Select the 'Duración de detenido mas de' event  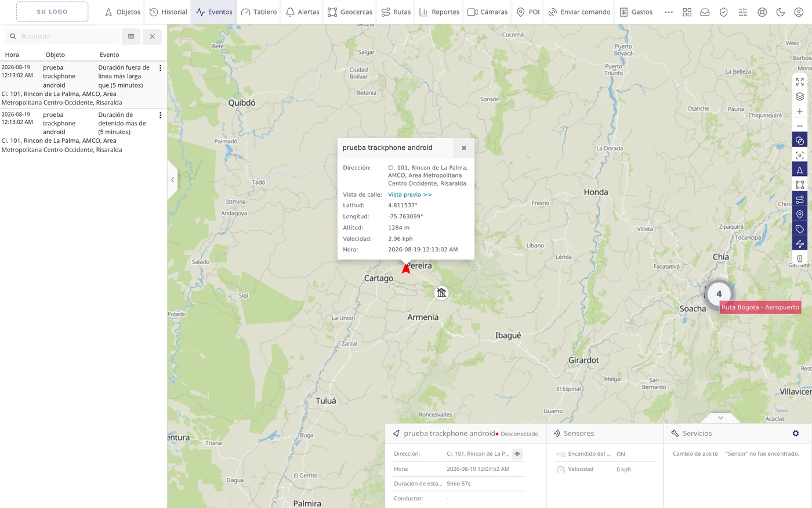coord(84,132)
